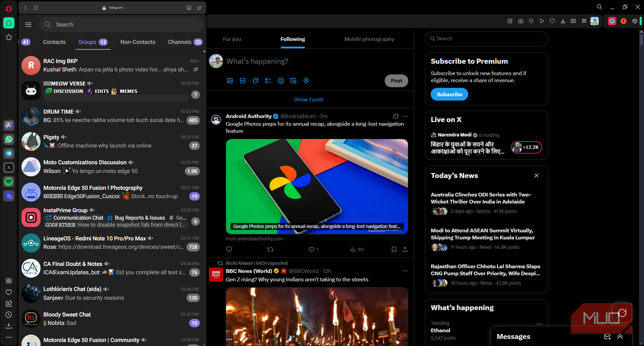Open Telegram hamburger menu
644x346 pixels.
[29, 24]
